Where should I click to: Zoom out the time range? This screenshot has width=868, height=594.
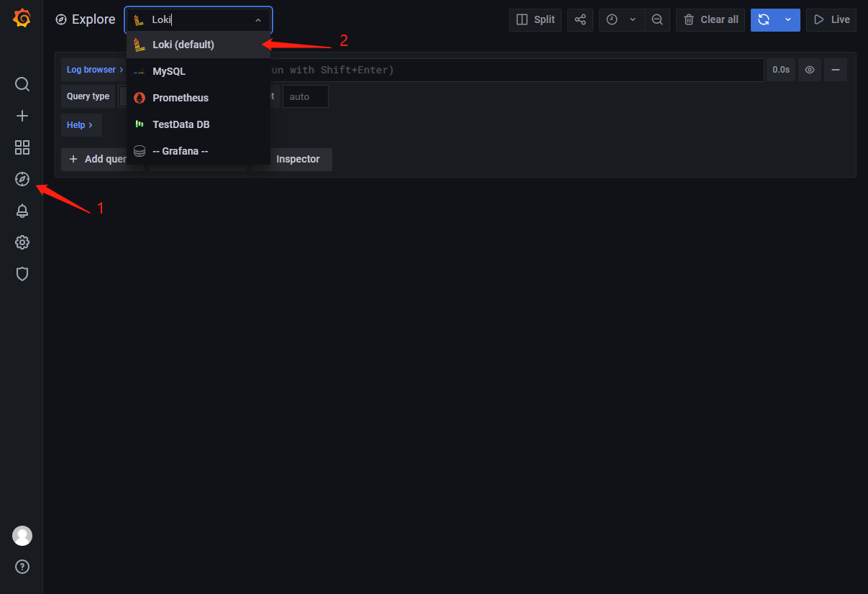click(x=657, y=20)
